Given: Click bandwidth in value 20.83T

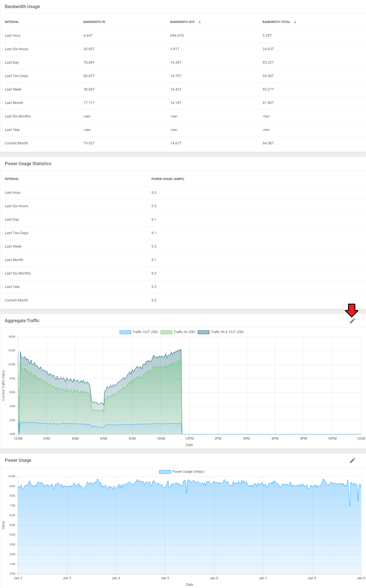Looking at the screenshot, I should click(x=89, y=49).
